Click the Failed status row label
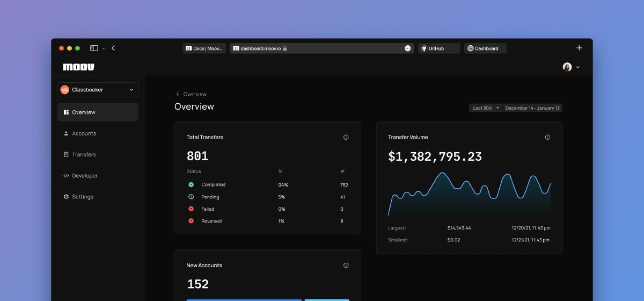644x301 pixels. point(208,209)
